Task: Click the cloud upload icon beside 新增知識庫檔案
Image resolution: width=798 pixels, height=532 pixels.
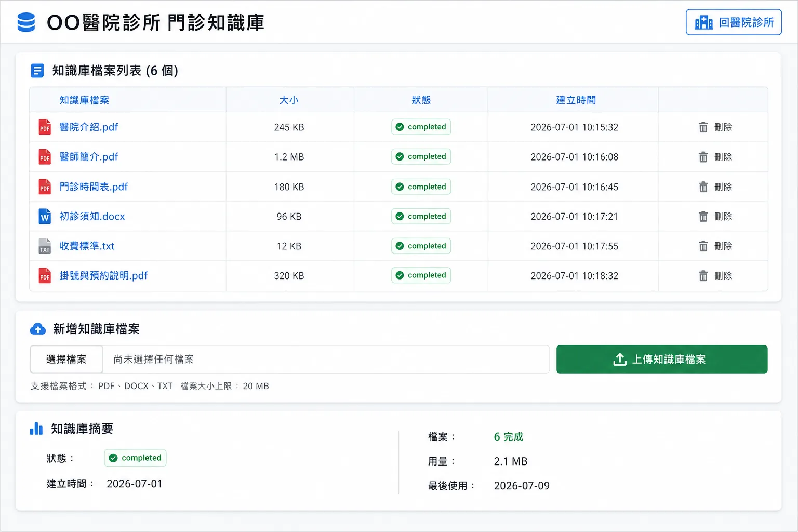Action: 38,329
